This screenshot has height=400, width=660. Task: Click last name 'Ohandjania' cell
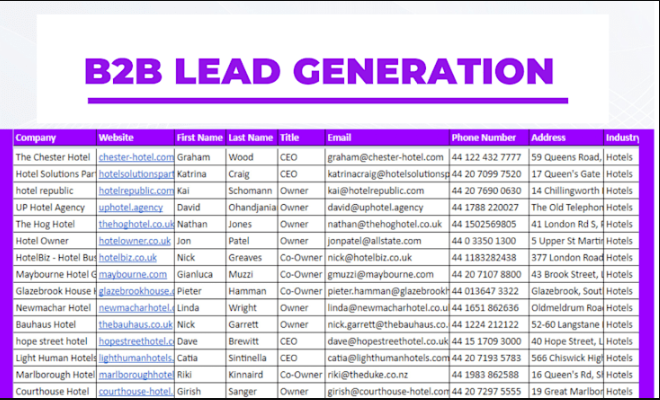(252, 208)
